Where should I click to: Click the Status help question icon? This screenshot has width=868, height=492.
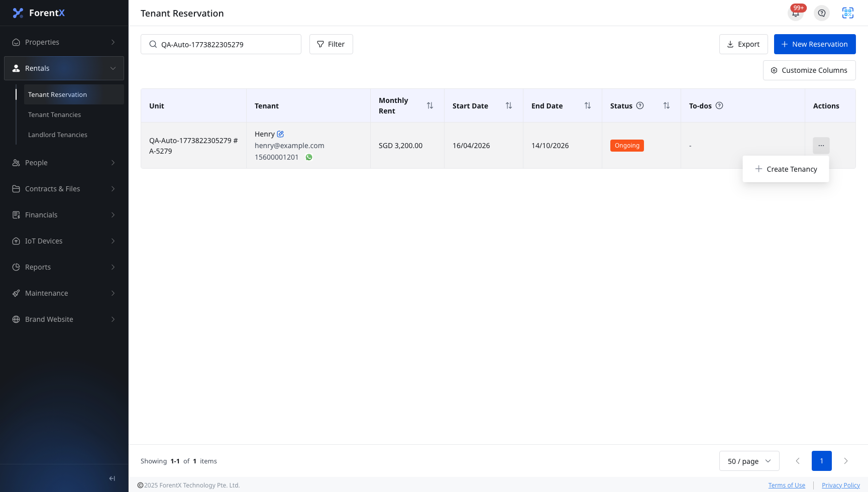pos(640,105)
